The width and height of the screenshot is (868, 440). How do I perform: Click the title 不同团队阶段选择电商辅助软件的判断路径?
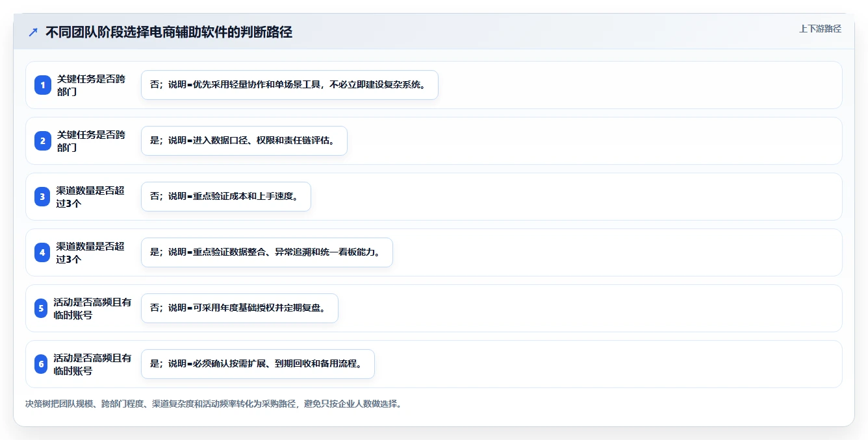(169, 32)
